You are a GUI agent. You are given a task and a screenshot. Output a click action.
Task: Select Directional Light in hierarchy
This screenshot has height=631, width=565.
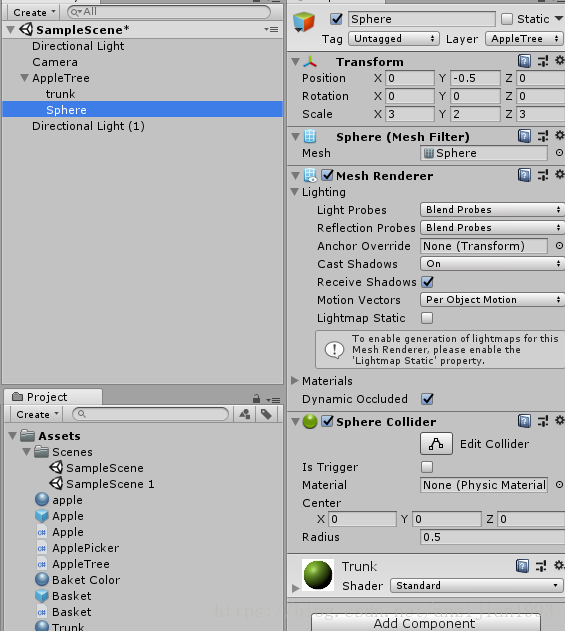(78, 46)
